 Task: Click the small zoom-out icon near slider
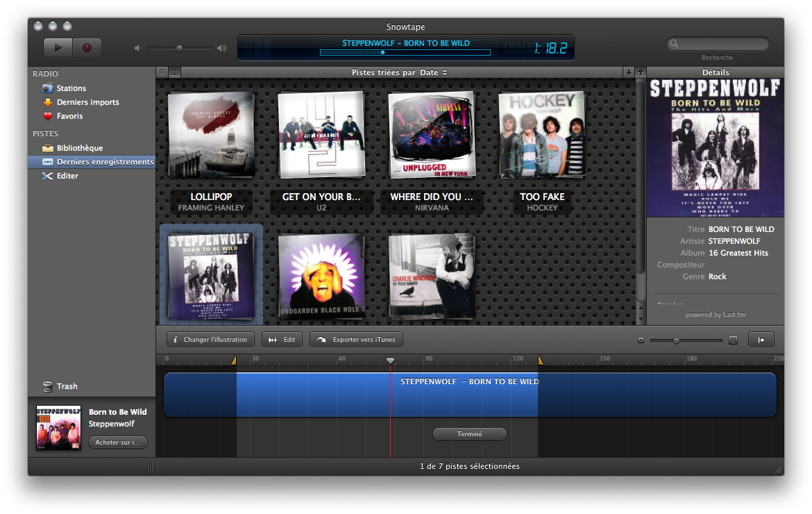tap(641, 340)
